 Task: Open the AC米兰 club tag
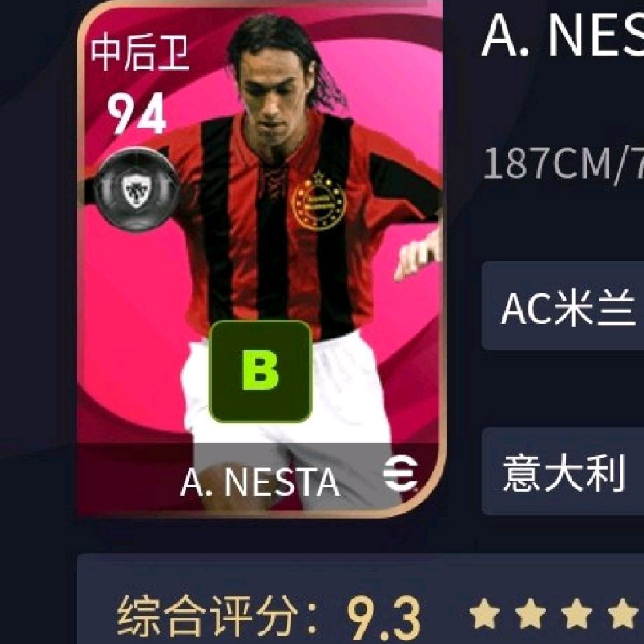click(x=563, y=306)
